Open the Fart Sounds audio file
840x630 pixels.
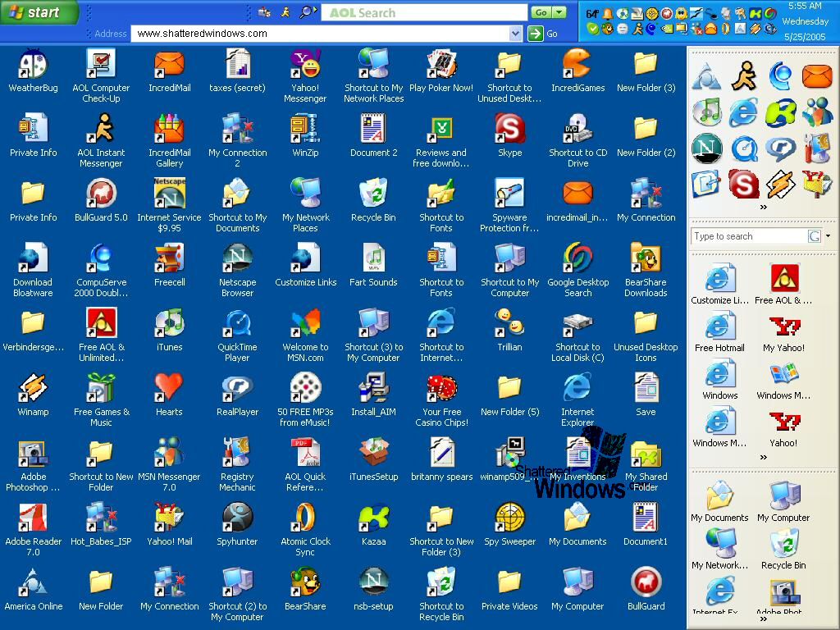click(x=373, y=265)
